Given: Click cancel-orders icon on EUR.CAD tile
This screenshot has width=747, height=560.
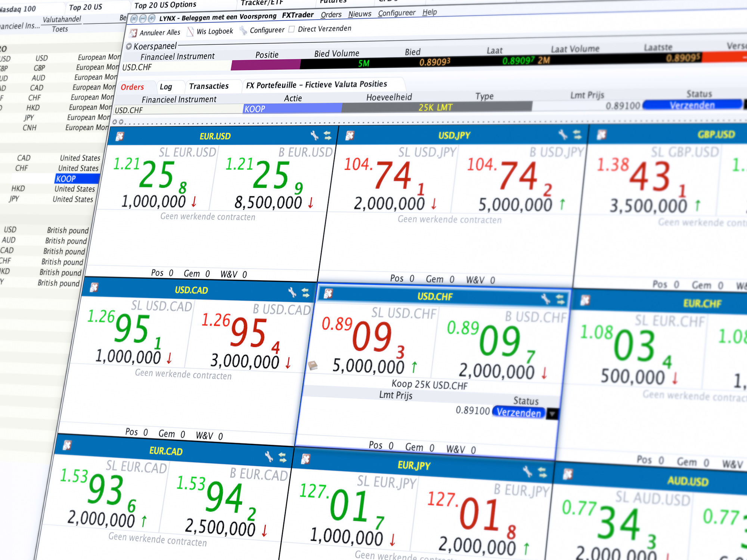Looking at the screenshot, I should [x=67, y=445].
